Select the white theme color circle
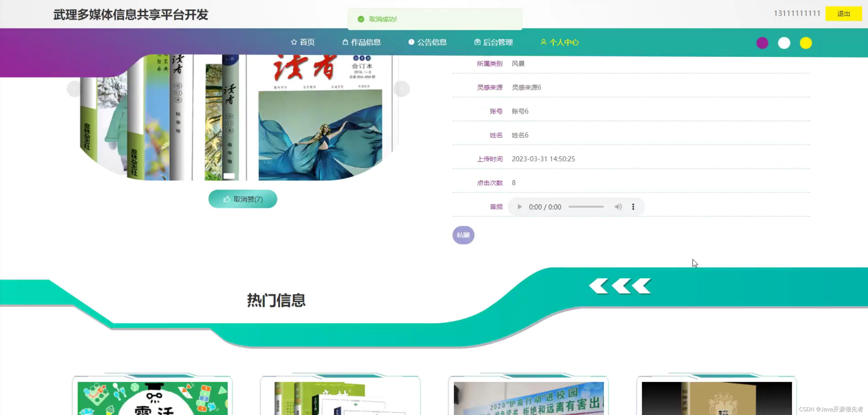 coord(784,43)
